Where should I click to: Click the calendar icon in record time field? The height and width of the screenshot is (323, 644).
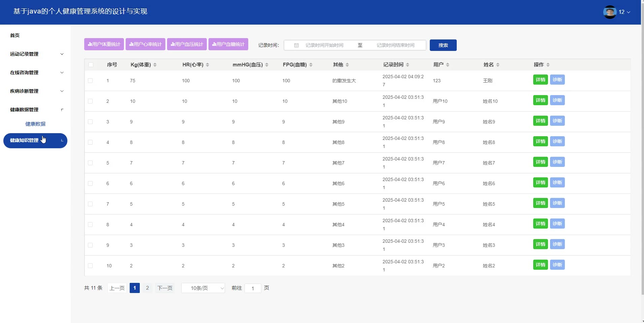point(296,45)
